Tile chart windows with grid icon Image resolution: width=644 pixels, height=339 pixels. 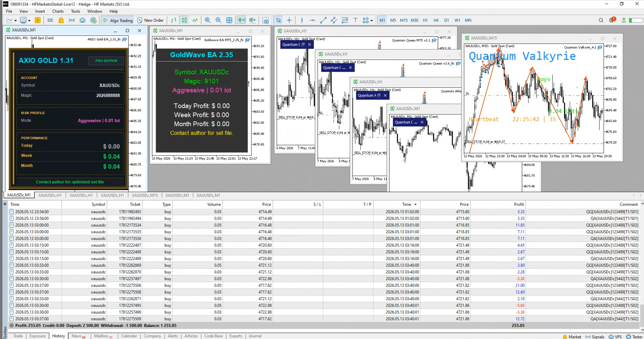click(x=229, y=20)
